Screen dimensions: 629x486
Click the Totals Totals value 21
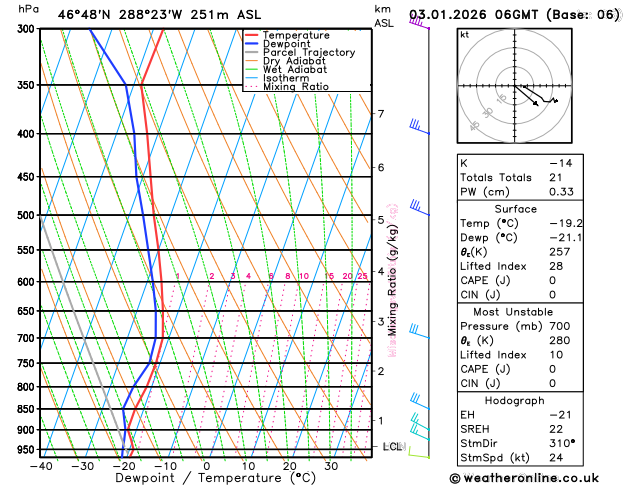[556, 178]
